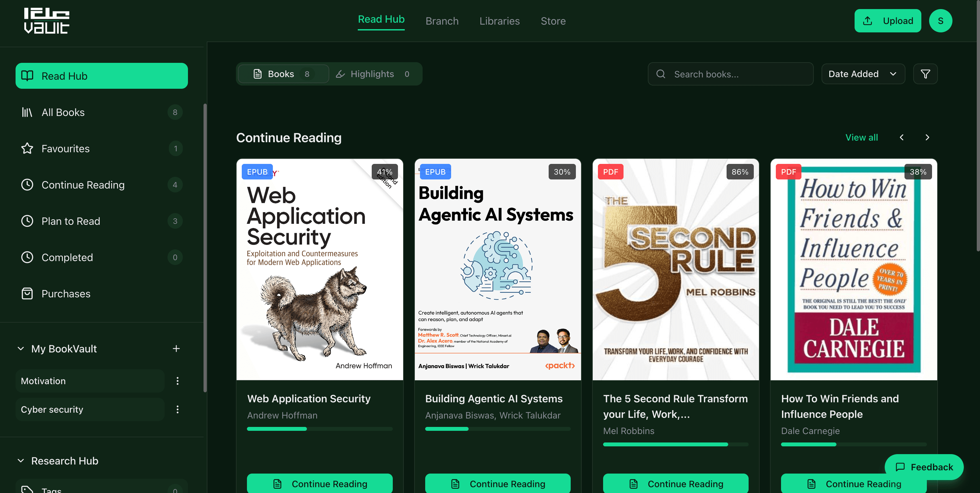Open the Libraries nav tab
Viewport: 980px width, 493px height.
(499, 21)
